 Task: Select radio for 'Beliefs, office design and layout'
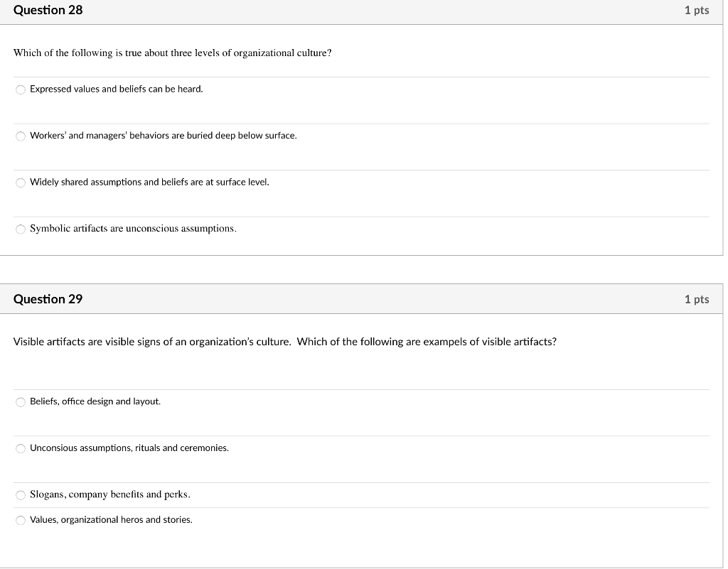[21, 402]
